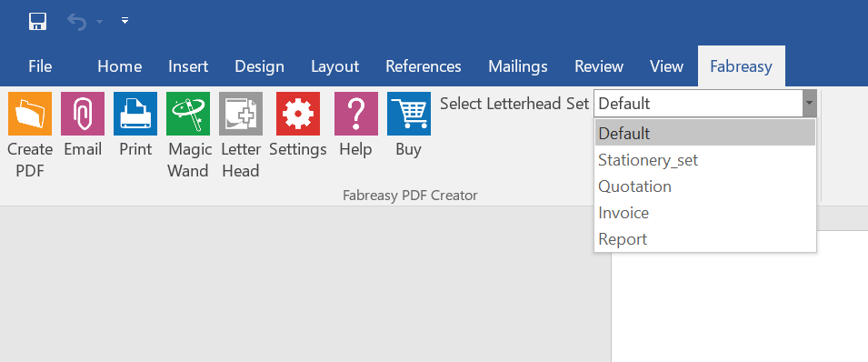Open Customize Quick Access Toolbar dropdown

click(x=125, y=21)
